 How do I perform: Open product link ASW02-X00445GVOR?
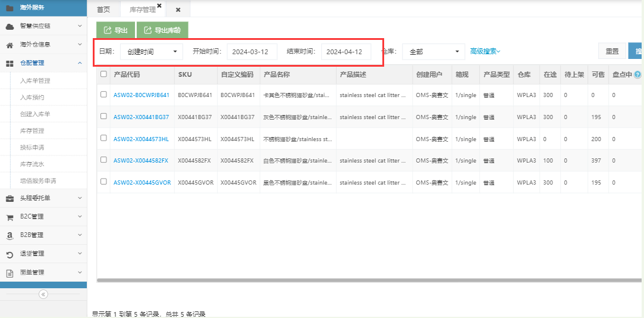pos(142,183)
